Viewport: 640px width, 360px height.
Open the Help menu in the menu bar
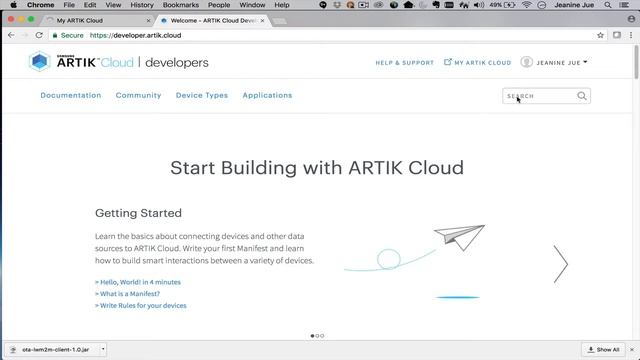point(282,5)
